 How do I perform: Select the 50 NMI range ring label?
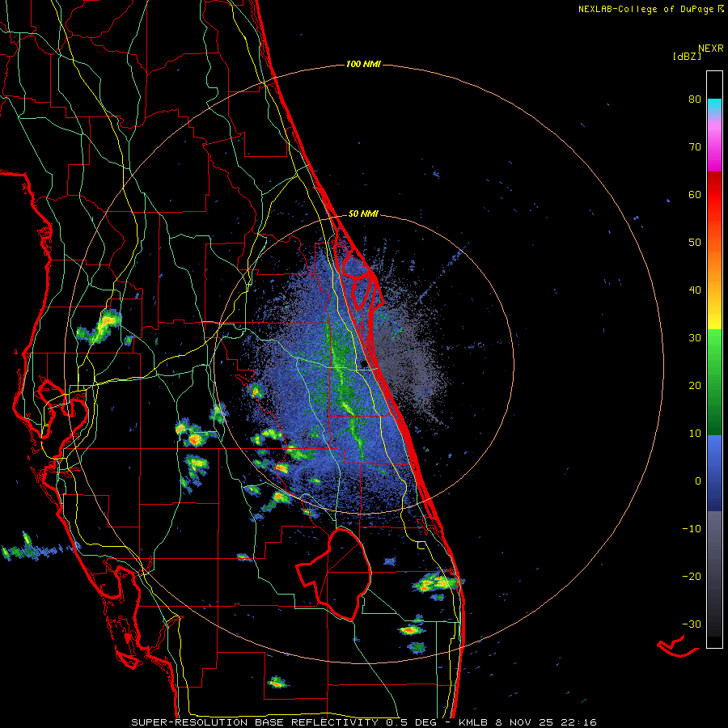363,214
